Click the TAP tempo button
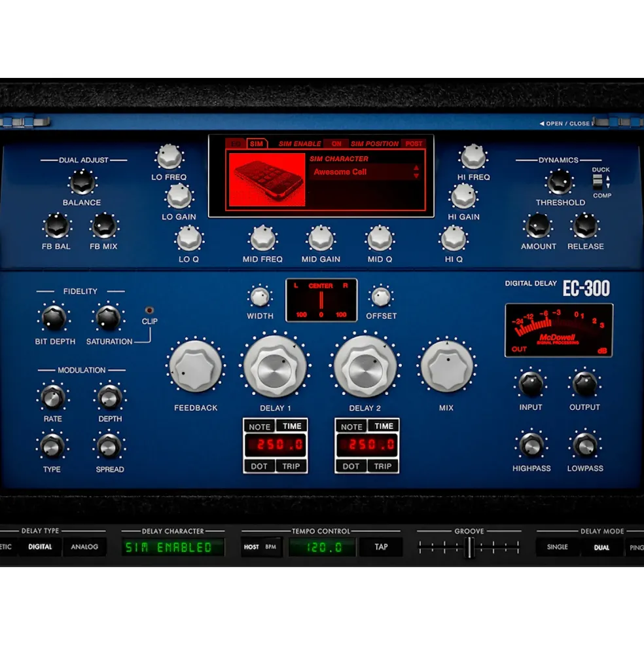This screenshot has height=645, width=644. [381, 547]
